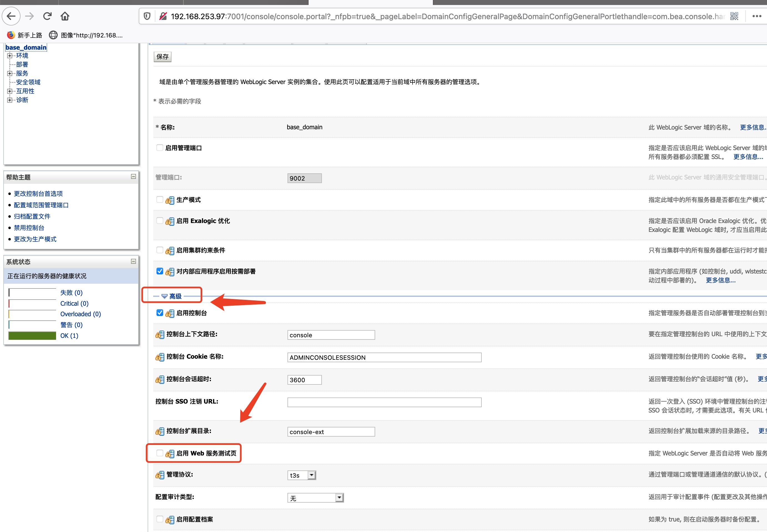Click the 控制台会话超时 input field

click(x=304, y=380)
